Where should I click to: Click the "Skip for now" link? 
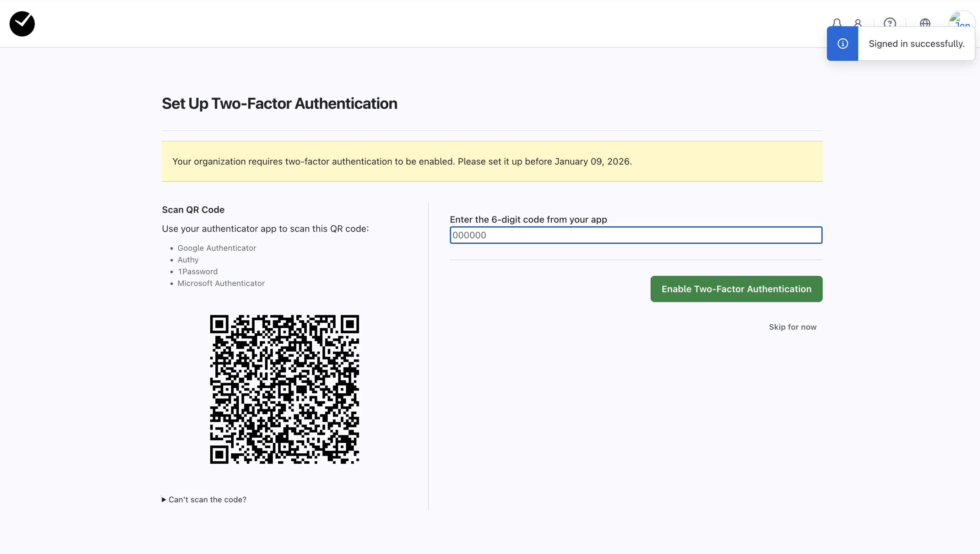(x=792, y=327)
